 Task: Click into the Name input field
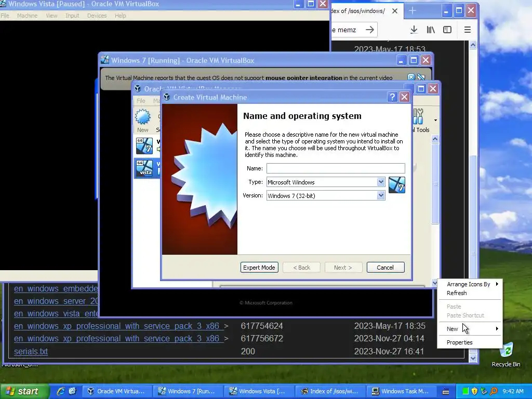pyautogui.click(x=336, y=168)
